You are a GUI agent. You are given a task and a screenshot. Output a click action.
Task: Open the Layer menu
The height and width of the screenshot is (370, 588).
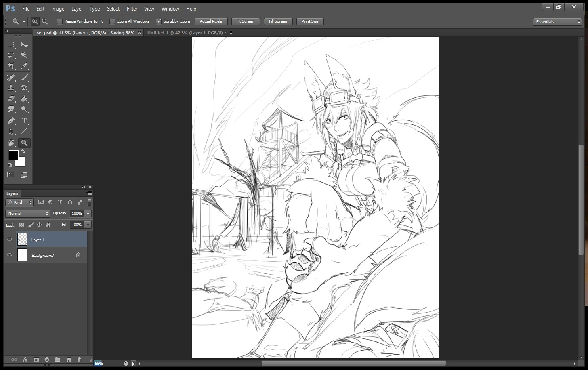click(x=77, y=9)
